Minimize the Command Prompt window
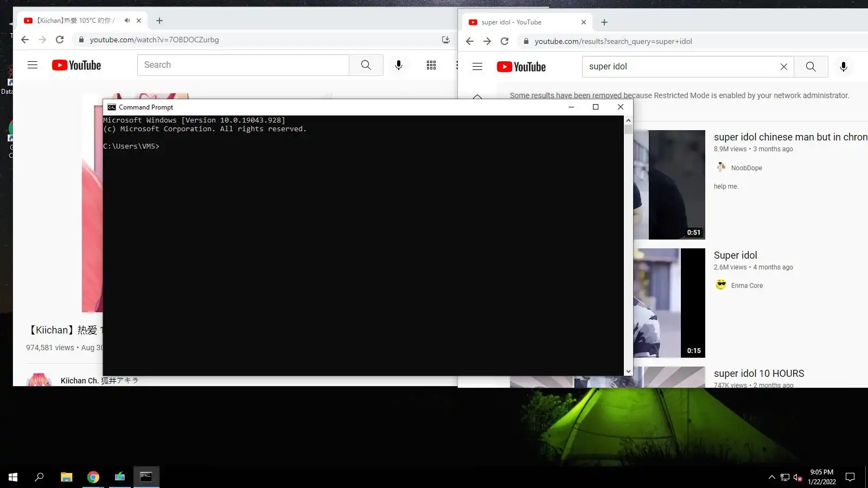Image resolution: width=868 pixels, height=488 pixels. tap(571, 107)
